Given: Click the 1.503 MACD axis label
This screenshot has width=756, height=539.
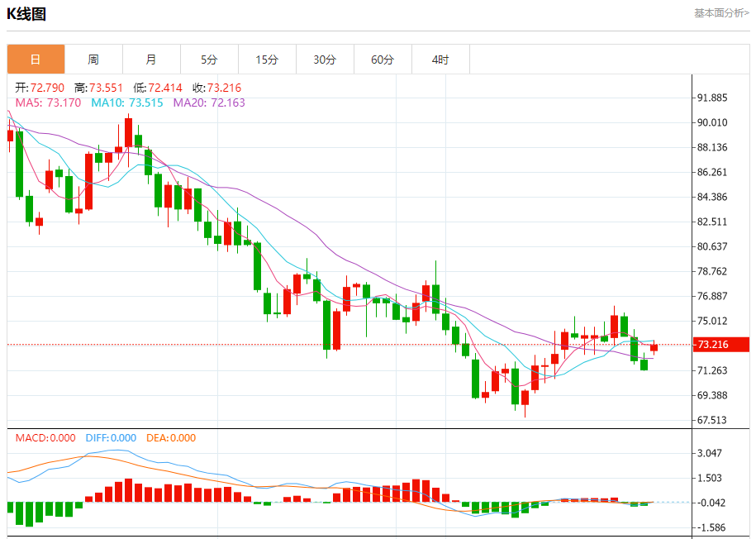Looking at the screenshot, I should pos(710,478).
